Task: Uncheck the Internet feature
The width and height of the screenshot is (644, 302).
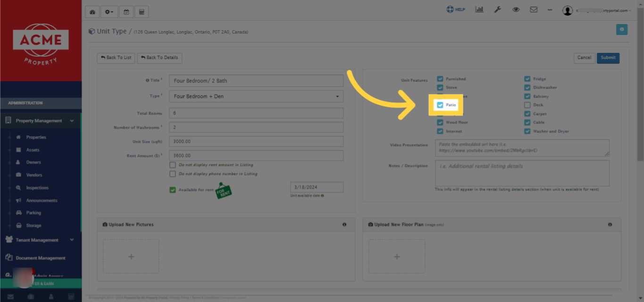Action: pos(440,132)
